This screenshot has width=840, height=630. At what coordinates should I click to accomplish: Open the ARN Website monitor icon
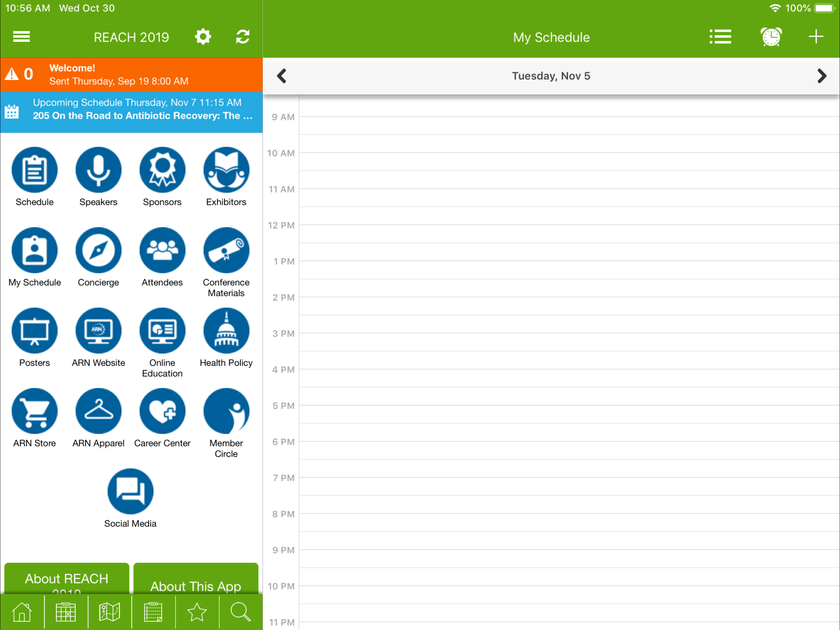98,331
